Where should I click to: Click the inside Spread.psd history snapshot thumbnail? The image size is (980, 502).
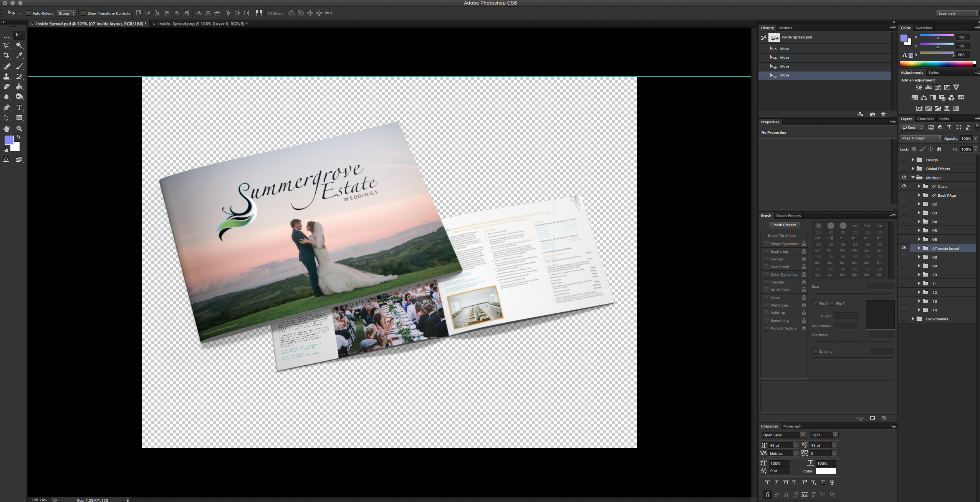(x=774, y=37)
